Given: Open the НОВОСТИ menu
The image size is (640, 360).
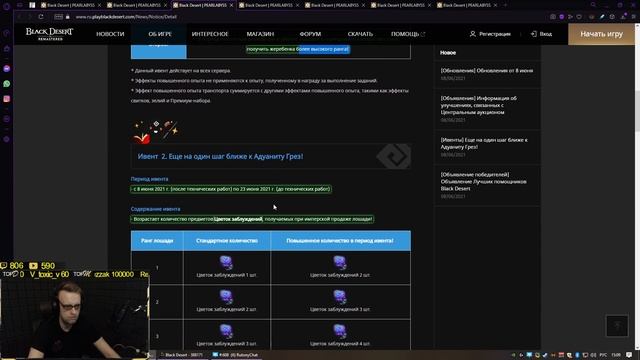Looking at the screenshot, I should coord(110,34).
